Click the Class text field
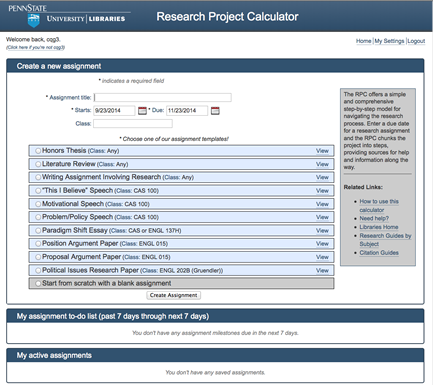Image resolution: width=433 pixels, height=385 pixels. click(x=133, y=124)
